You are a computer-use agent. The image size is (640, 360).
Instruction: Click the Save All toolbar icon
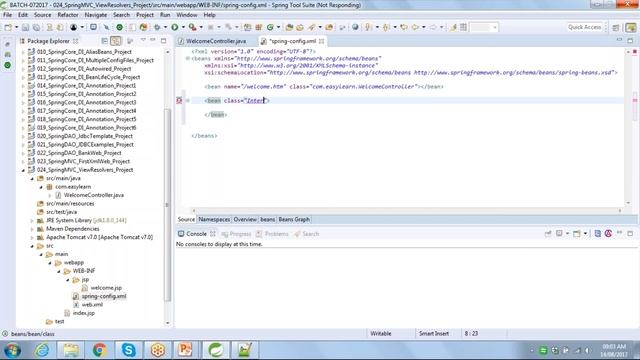(36, 27)
